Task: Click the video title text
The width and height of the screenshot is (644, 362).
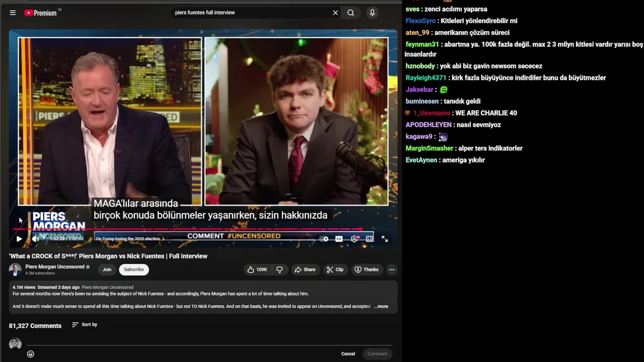Action: [x=108, y=256]
